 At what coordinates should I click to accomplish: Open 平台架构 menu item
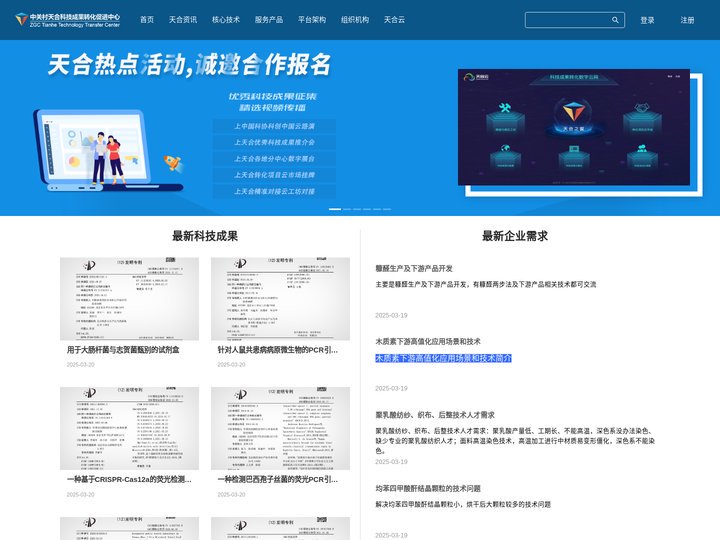312,20
